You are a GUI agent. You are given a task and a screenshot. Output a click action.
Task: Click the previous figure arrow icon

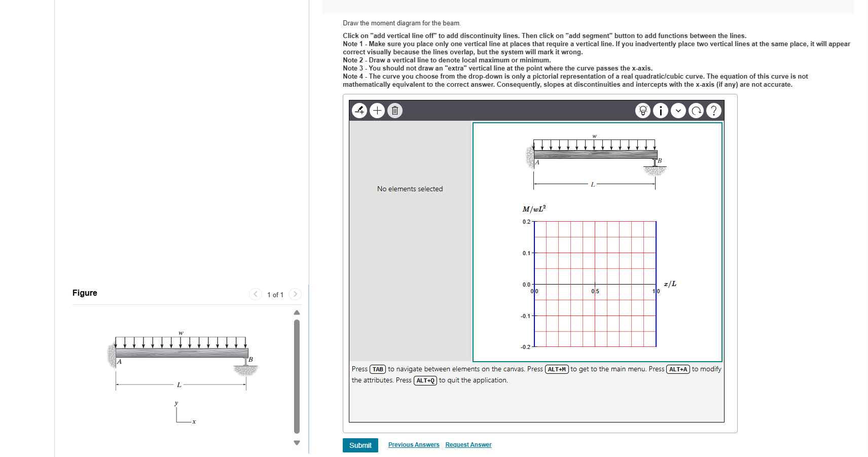click(x=255, y=294)
